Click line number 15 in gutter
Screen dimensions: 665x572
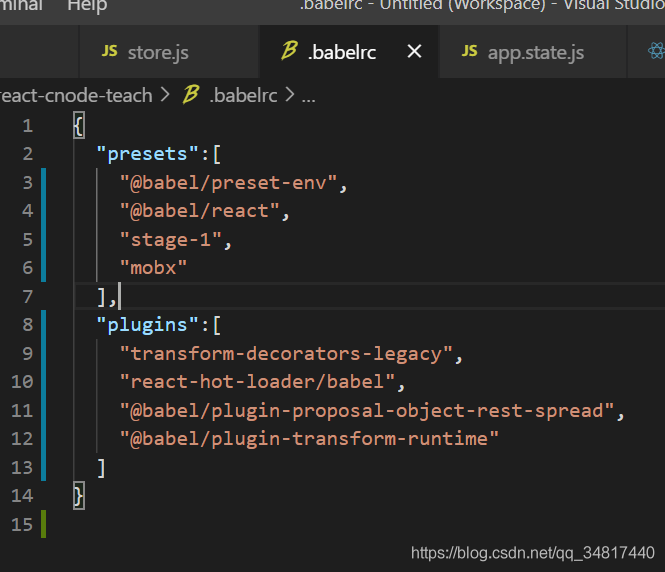pyautogui.click(x=22, y=525)
